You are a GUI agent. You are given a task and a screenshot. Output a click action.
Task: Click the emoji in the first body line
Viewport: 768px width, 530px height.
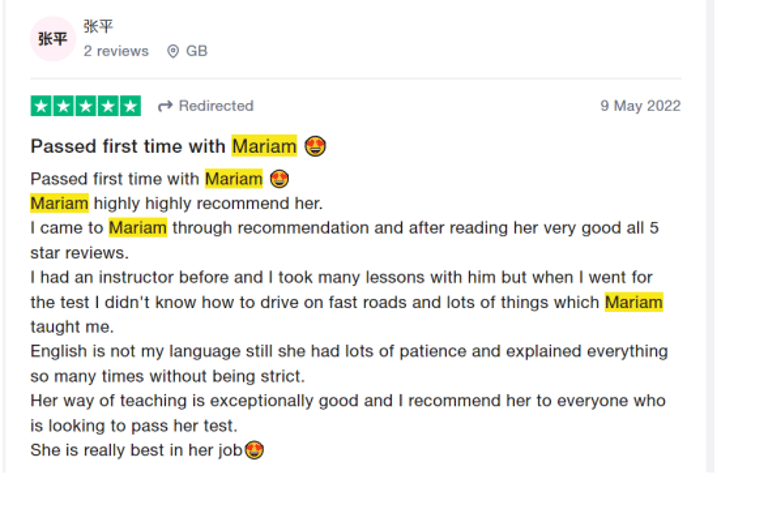(280, 179)
